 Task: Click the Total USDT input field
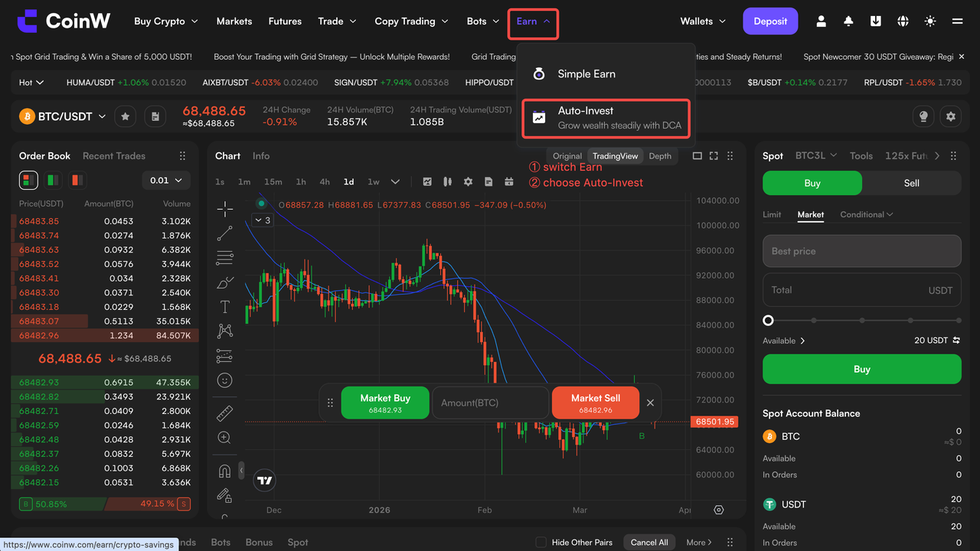(862, 290)
